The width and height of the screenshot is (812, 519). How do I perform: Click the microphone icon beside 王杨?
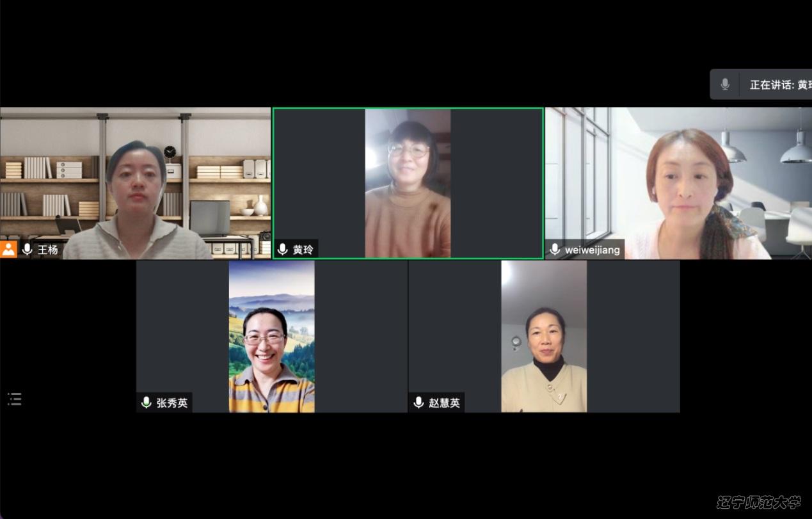(x=27, y=250)
